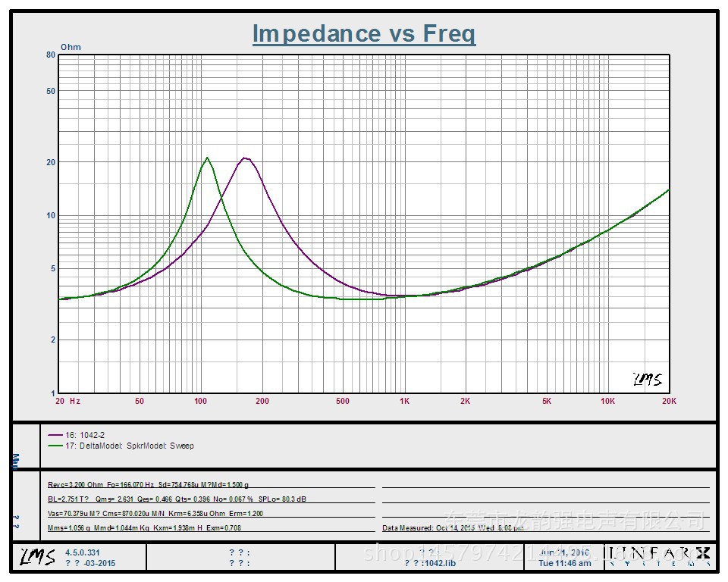Click the Data Measured date field

click(453, 527)
